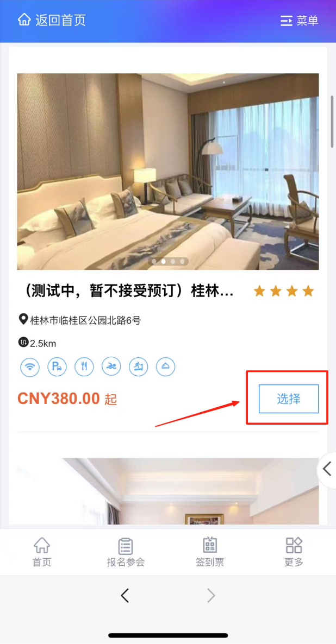Tap the WiFi amenity icon
Screen dimensions: 336x644
pyautogui.click(x=30, y=367)
